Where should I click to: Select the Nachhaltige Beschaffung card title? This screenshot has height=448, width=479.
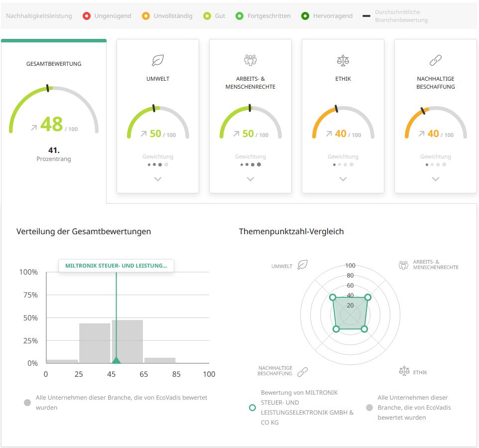(x=436, y=83)
